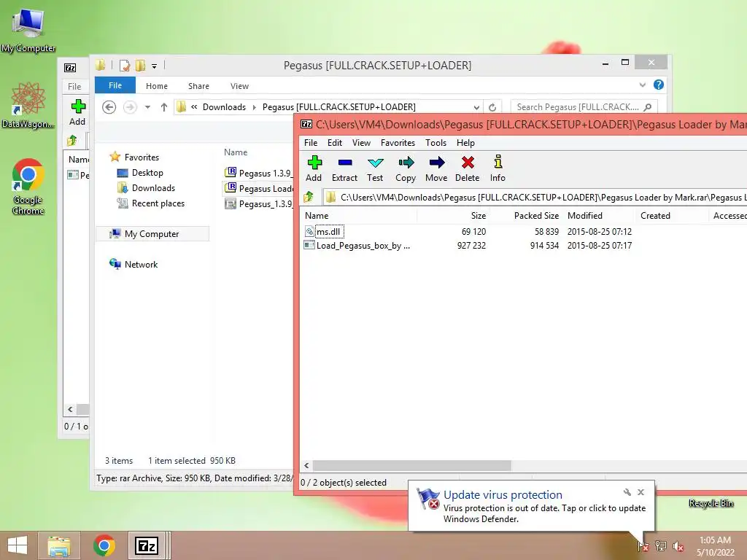This screenshot has width=747, height=560.
Task: Open recent locations dropdown arrow in Explorer
Action: click(x=147, y=107)
